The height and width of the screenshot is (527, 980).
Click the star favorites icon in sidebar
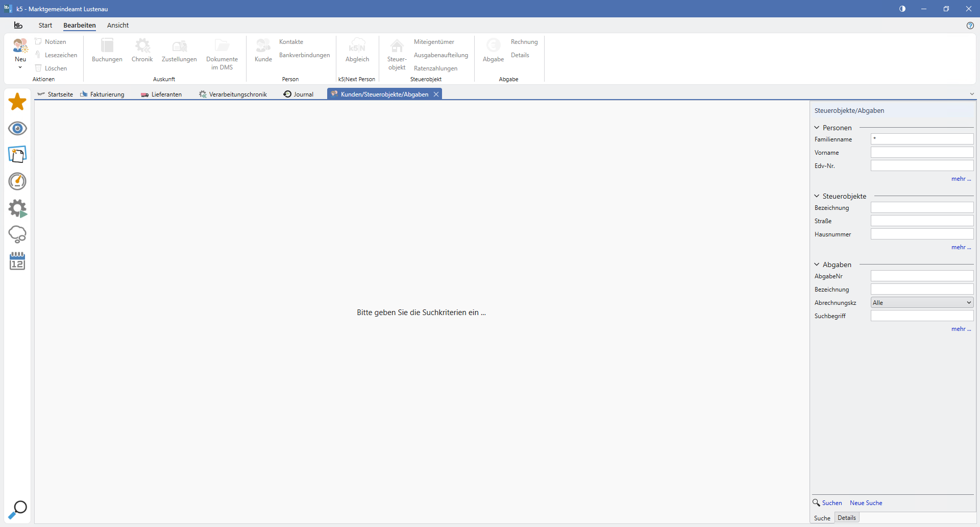pyautogui.click(x=17, y=102)
